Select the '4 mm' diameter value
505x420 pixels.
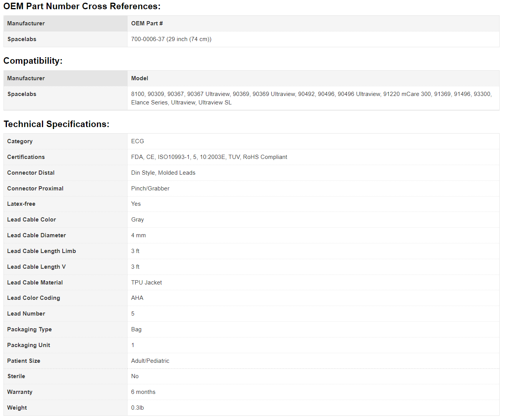[x=138, y=235]
